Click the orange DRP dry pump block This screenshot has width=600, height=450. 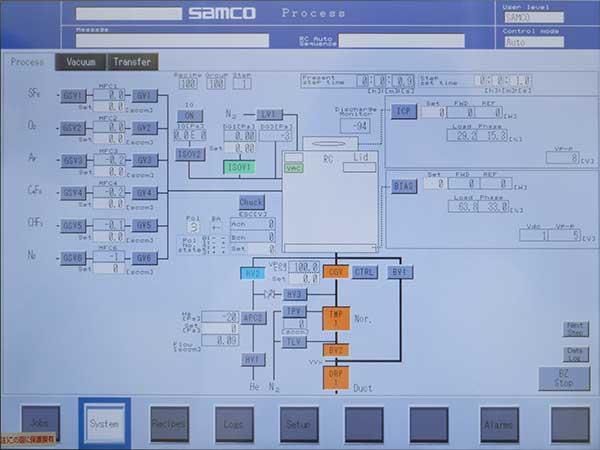pos(336,377)
